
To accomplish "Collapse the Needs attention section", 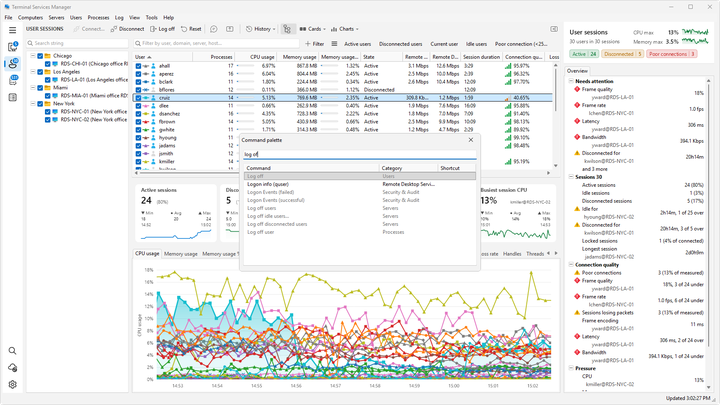I will (x=571, y=81).
